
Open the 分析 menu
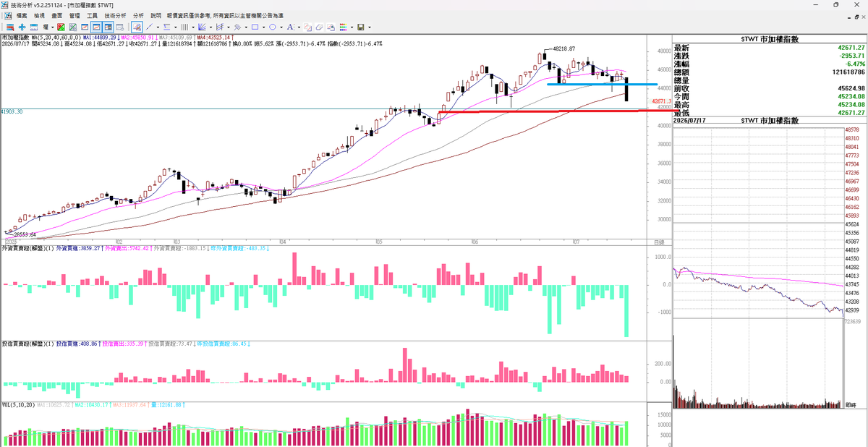coord(137,14)
